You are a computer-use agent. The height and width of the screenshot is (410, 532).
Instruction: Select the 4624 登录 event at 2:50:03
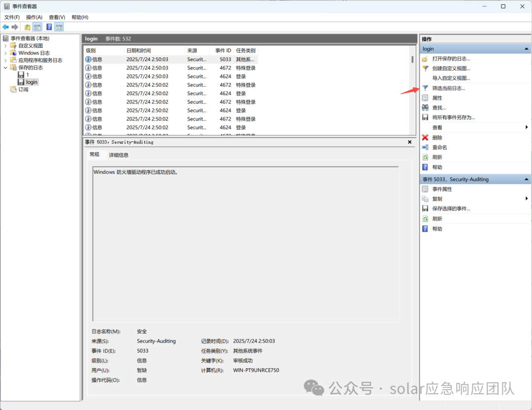pos(170,76)
